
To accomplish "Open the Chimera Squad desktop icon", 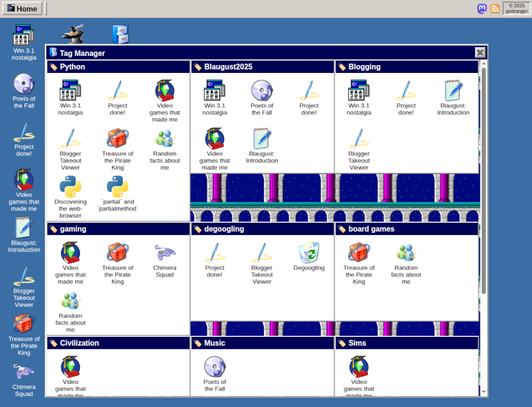I will 24,379.
